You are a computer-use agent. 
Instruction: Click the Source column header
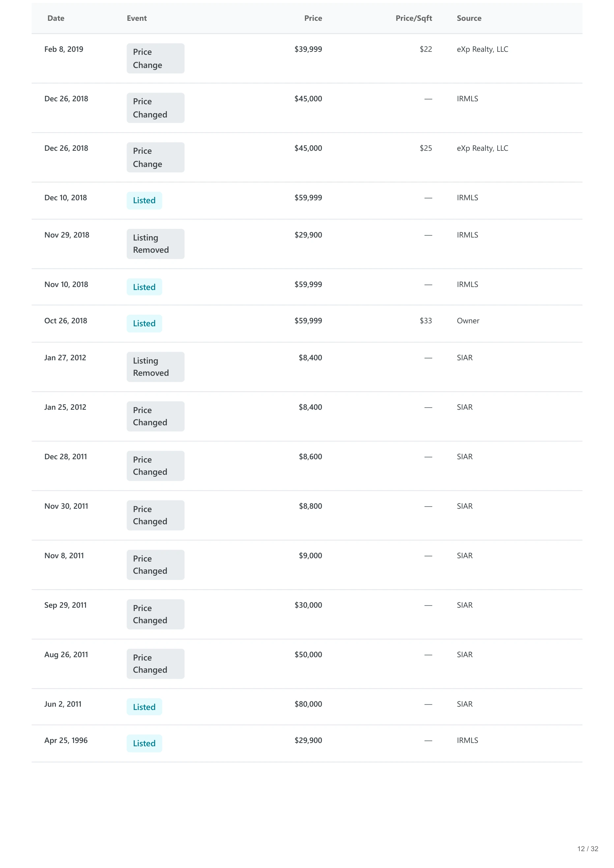[x=469, y=18]
